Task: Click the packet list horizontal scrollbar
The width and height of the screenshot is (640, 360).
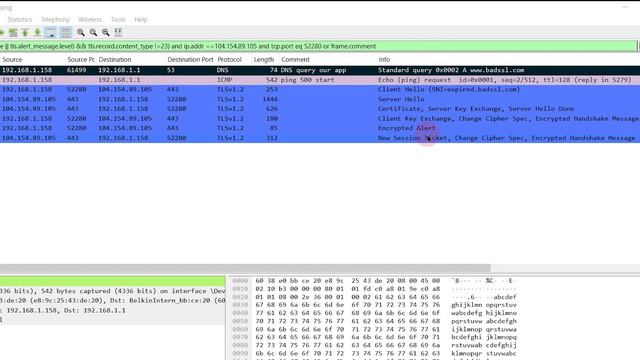Action: pyautogui.click(x=245, y=268)
